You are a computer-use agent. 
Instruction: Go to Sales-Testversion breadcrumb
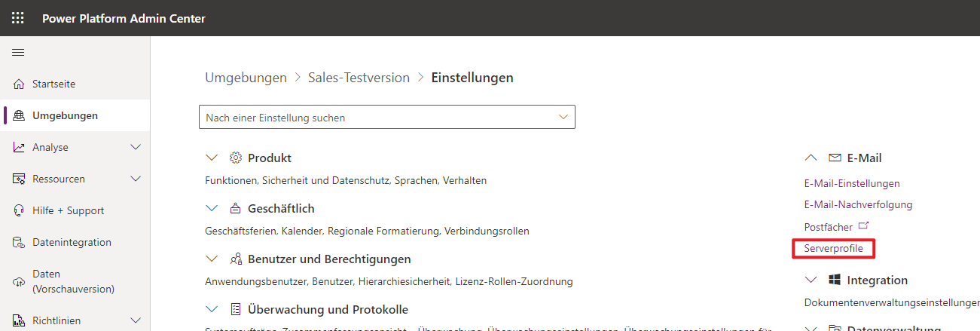359,78
